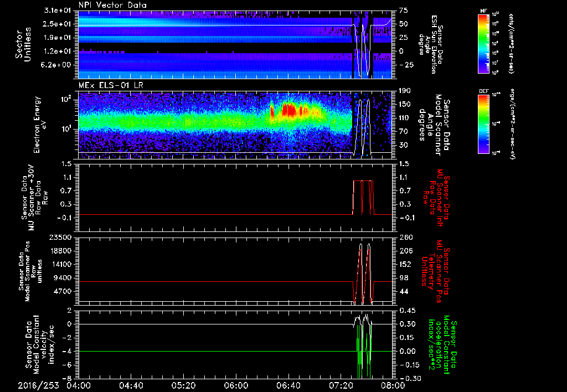Click the 50 sun elevation tick label
Viewport: 567px width, 392px height.
click(403, 24)
